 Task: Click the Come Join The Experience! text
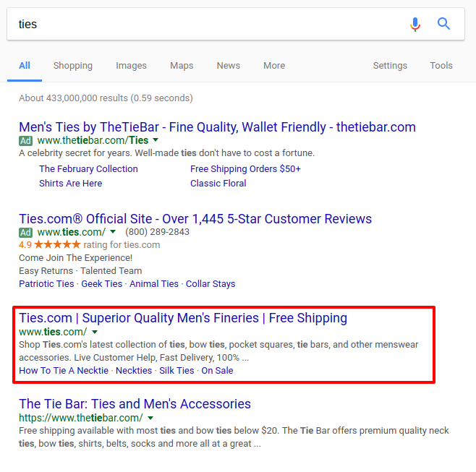[x=75, y=258]
